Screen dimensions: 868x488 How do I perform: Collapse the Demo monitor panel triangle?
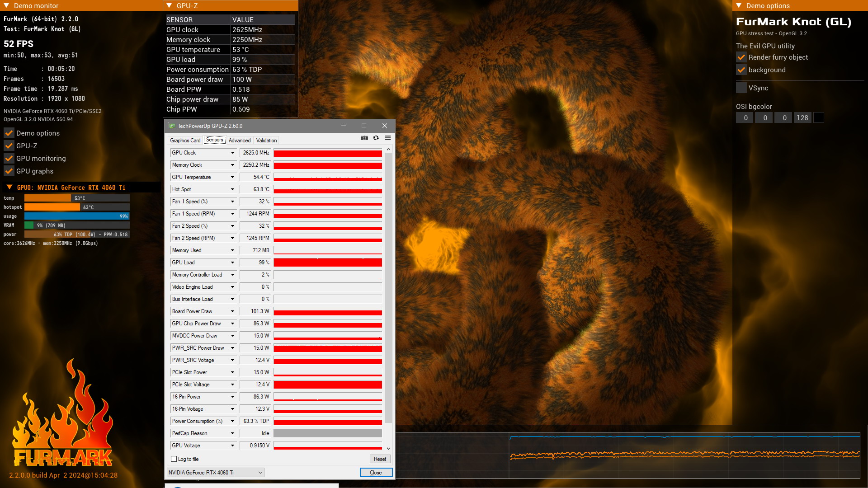(6, 5)
